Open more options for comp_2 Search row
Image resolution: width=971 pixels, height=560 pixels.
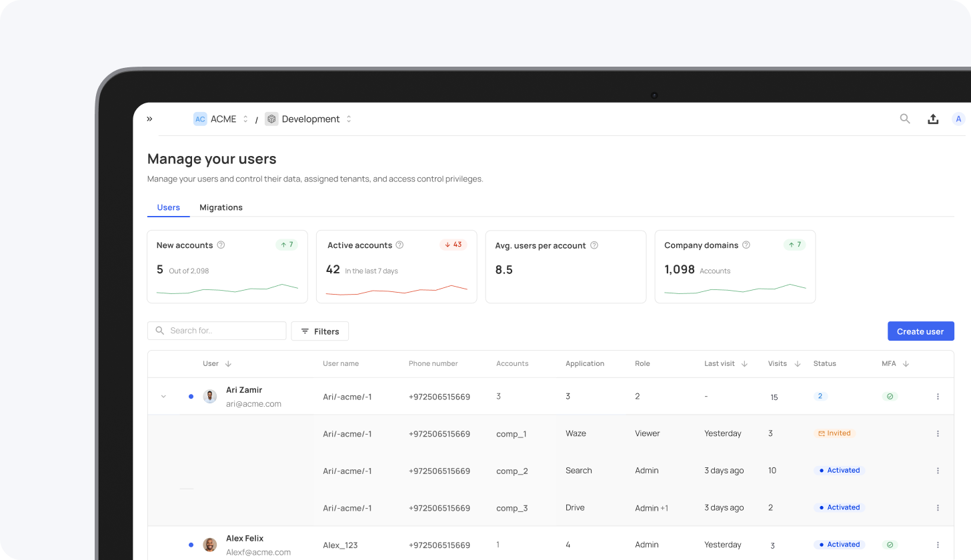(938, 471)
